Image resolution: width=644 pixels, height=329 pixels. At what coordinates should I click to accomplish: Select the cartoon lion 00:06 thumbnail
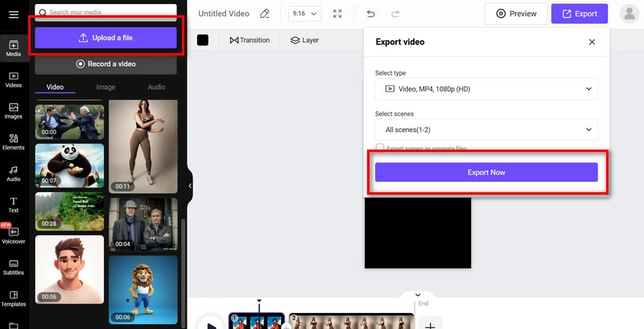click(143, 290)
